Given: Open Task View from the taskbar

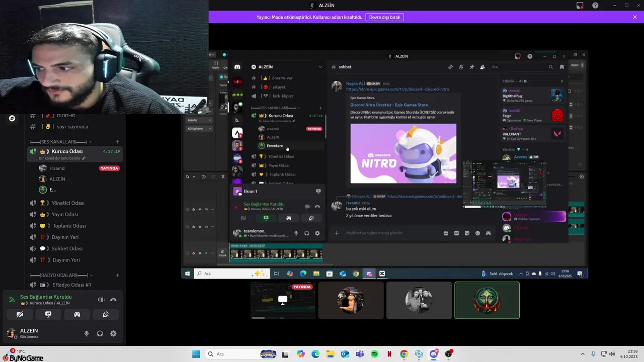Looking at the screenshot, I should (286, 354).
